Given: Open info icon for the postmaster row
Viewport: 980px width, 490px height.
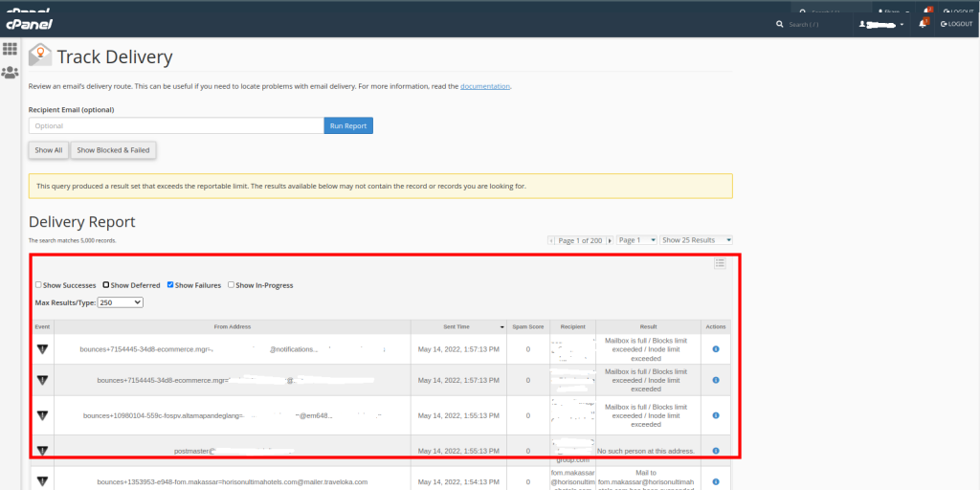Looking at the screenshot, I should (716, 451).
